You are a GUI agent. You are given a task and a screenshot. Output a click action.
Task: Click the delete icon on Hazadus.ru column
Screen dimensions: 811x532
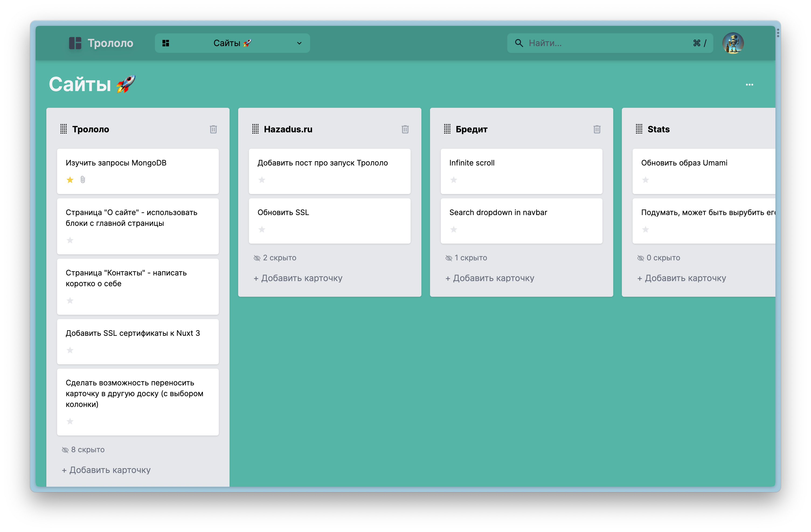coord(405,129)
